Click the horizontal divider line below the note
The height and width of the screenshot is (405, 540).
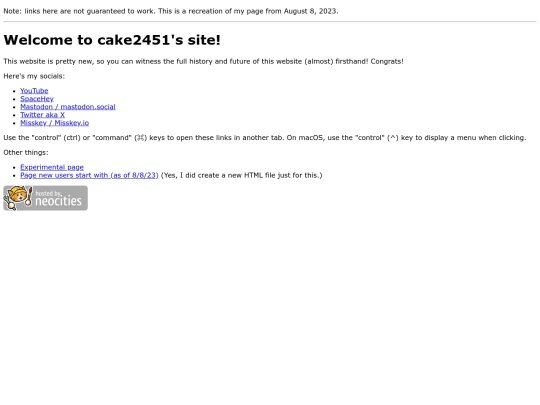[x=270, y=22]
